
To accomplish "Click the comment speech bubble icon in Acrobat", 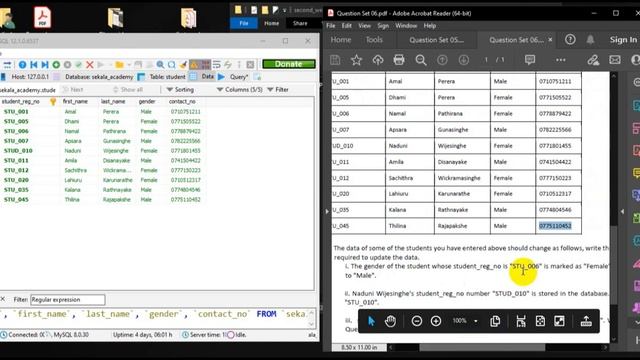I will point(530,60).
